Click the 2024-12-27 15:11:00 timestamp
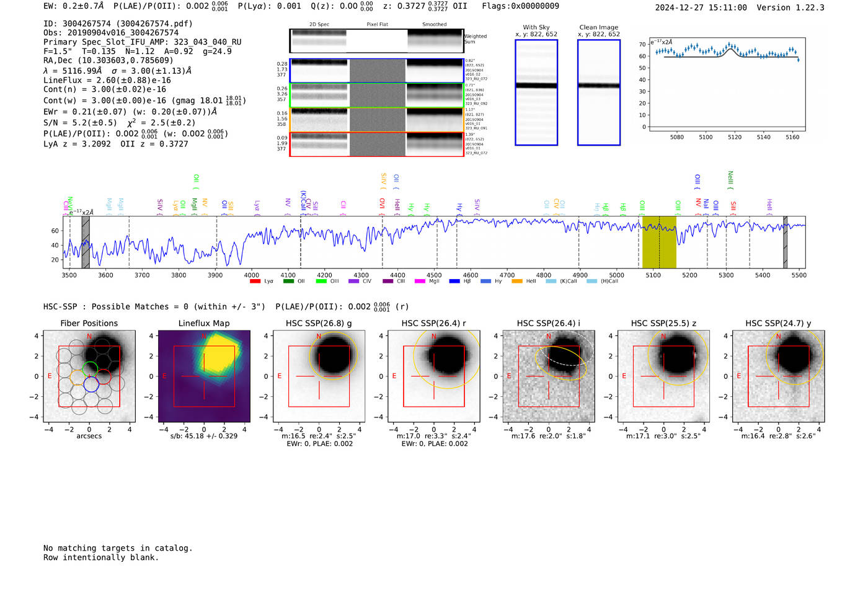 tap(701, 7)
